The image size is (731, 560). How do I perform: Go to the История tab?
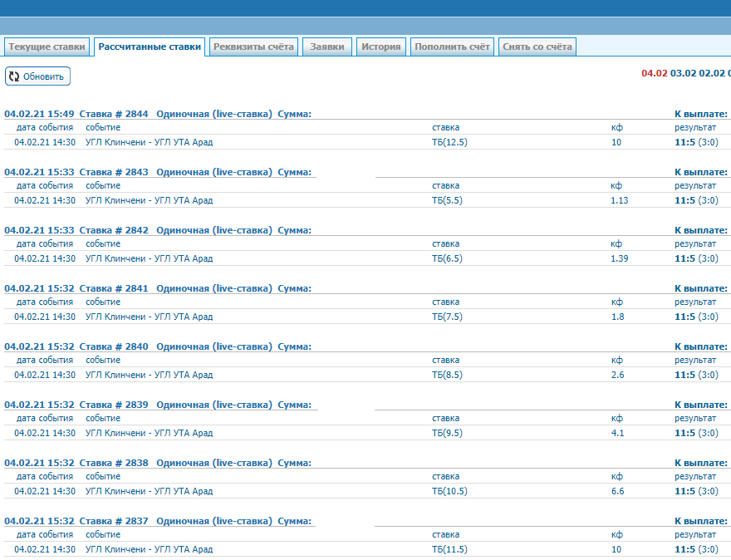(x=381, y=47)
